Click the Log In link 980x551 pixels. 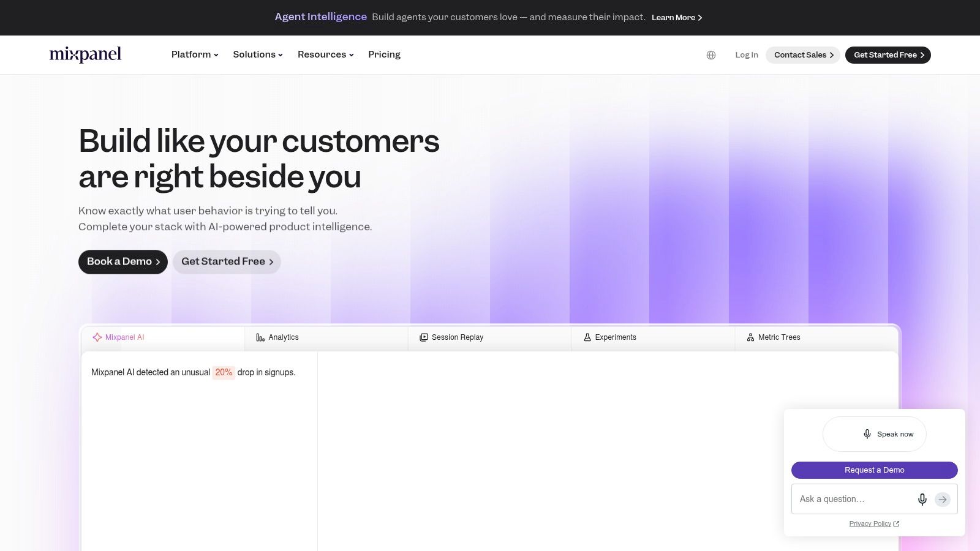point(747,55)
